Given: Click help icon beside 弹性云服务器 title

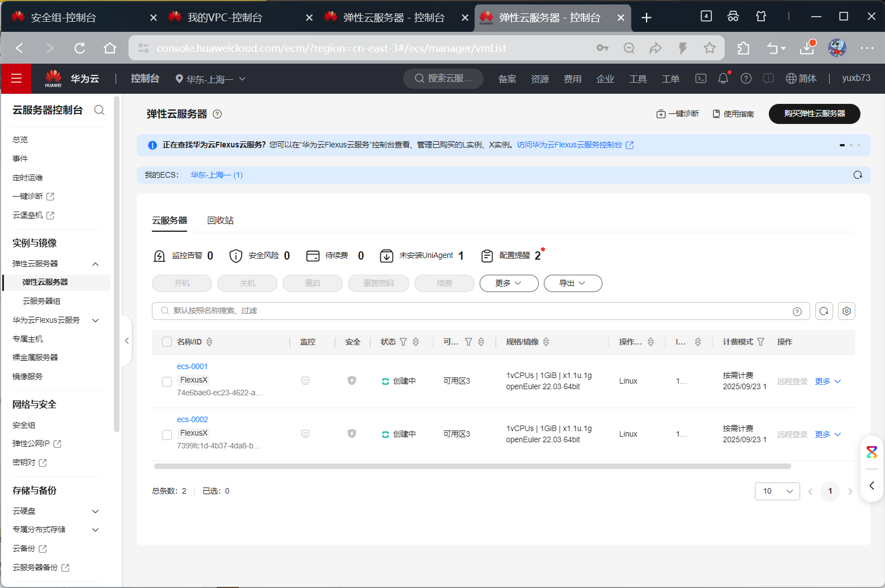Looking at the screenshot, I should [x=218, y=114].
